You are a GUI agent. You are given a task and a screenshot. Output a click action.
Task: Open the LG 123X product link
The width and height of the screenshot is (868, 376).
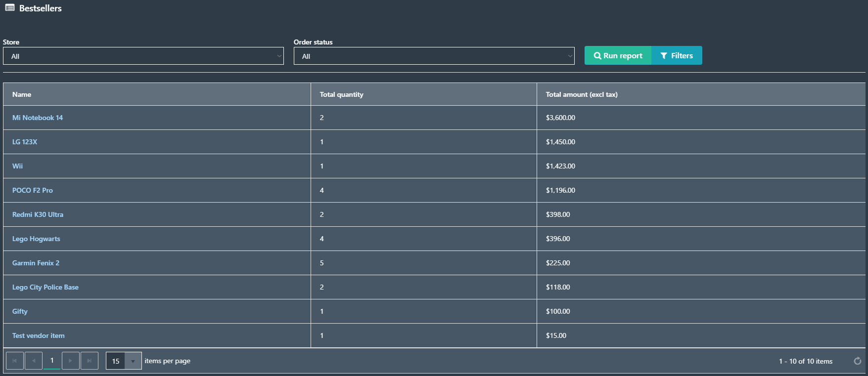click(x=25, y=142)
